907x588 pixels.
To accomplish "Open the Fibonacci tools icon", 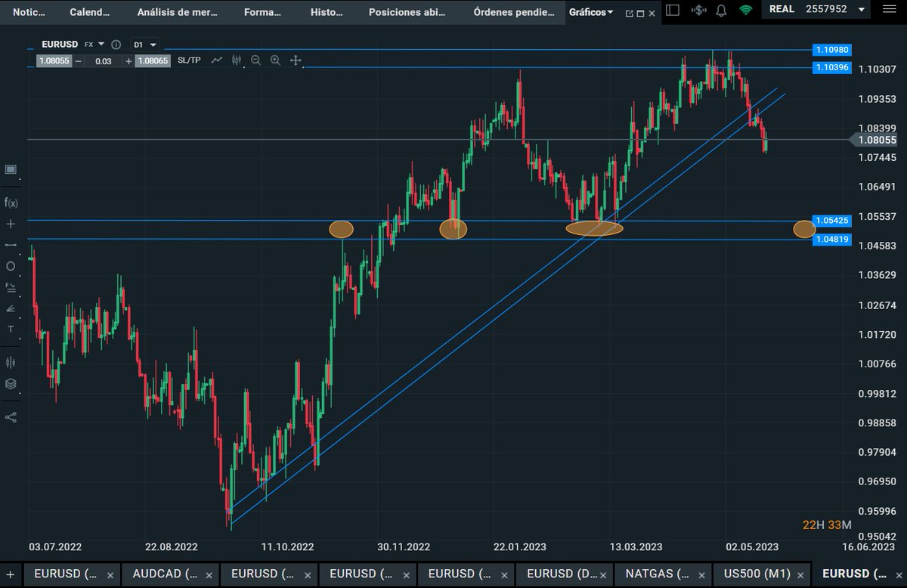I will [11, 287].
